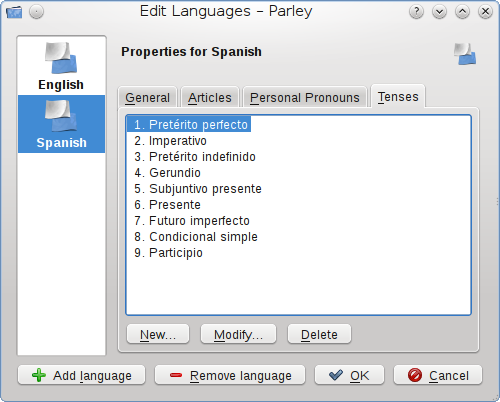This screenshot has height=402, width=500.
Task: Click the help question mark button
Action: (x=416, y=12)
